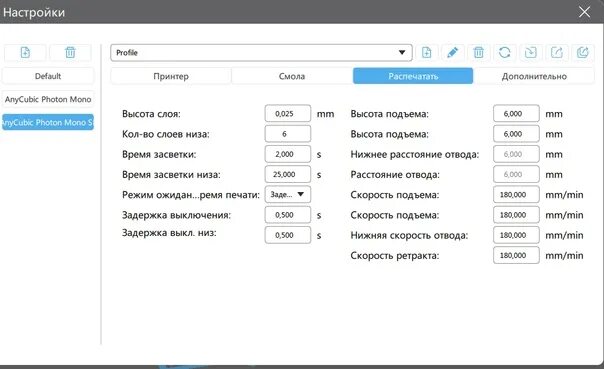This screenshot has height=369, width=604.
Task: Click the Настройки window title
Action: coord(34,12)
